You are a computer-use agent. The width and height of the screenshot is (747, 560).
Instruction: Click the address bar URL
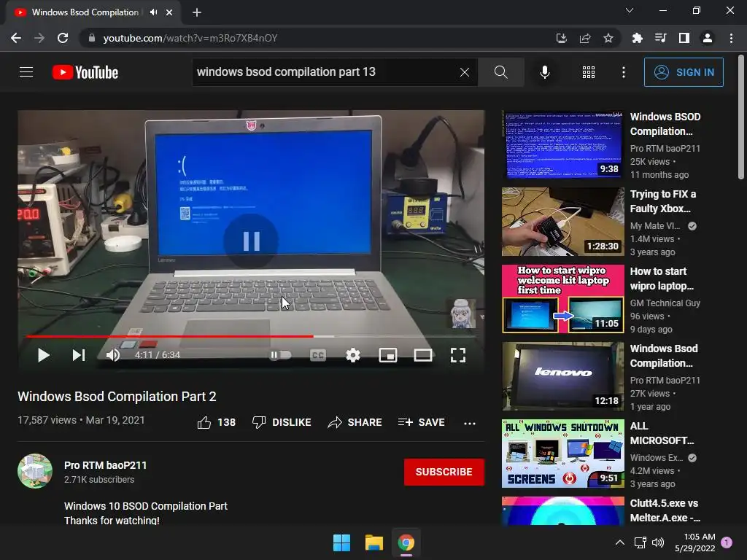(x=190, y=38)
